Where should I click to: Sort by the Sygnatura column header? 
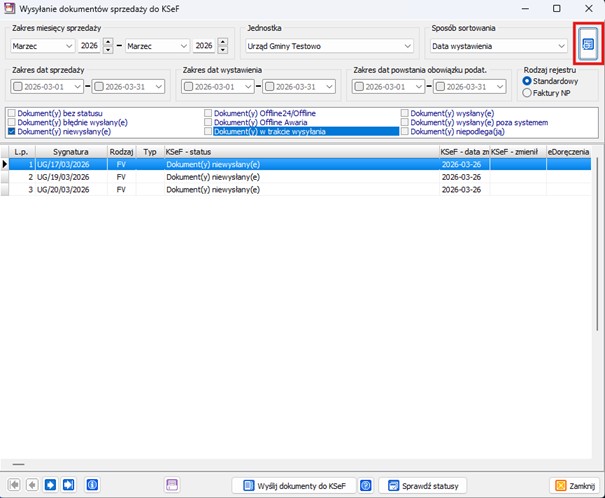pos(70,151)
